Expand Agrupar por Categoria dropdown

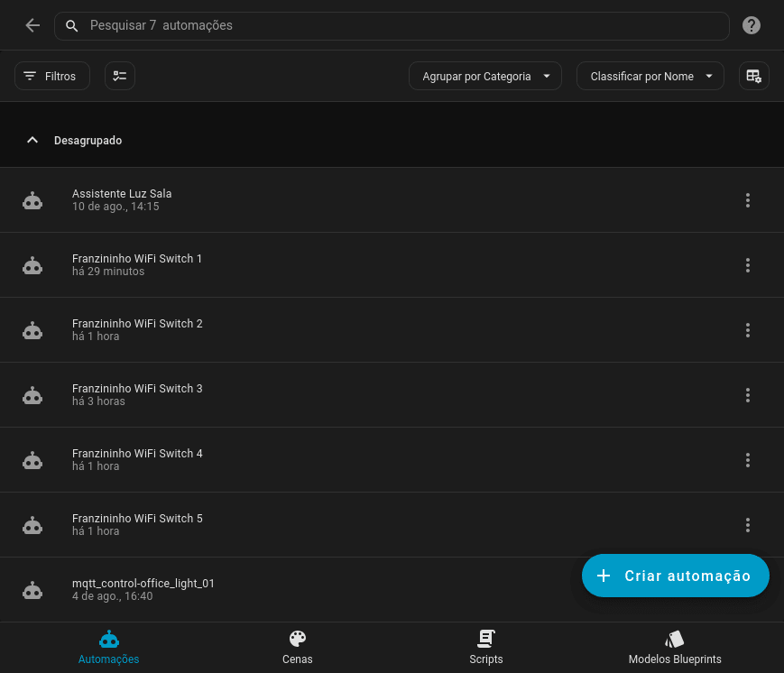485,77
